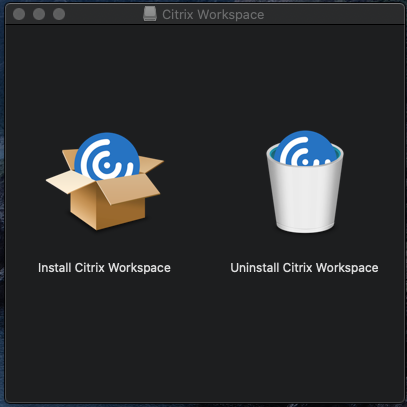
Task: Click the "Uninstall Citrix Workspace" text label
Action: (304, 268)
